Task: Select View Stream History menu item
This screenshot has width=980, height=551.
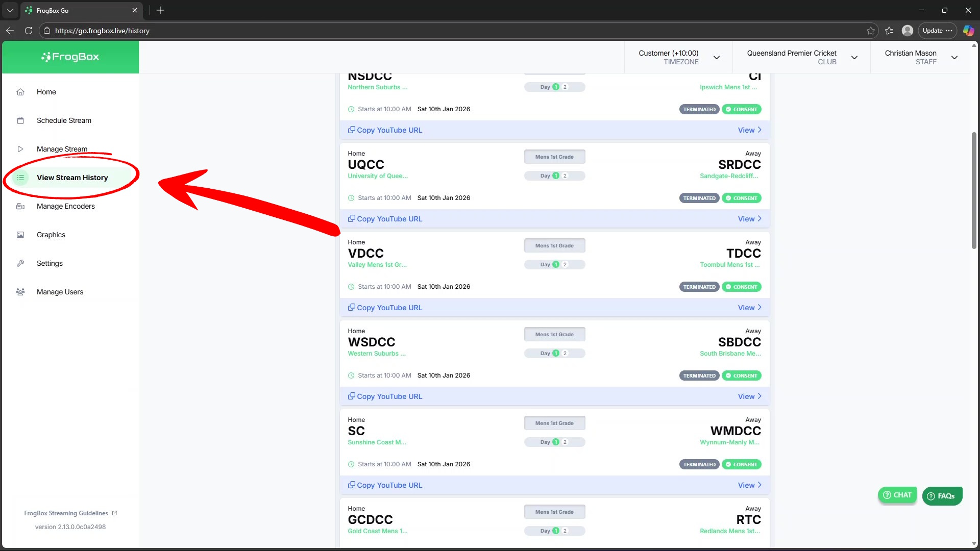Action: pos(72,178)
